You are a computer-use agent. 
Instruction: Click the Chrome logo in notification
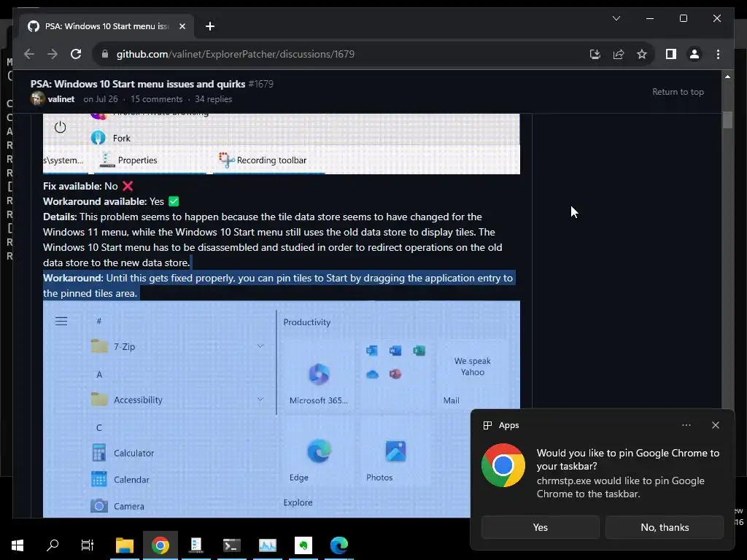(503, 465)
